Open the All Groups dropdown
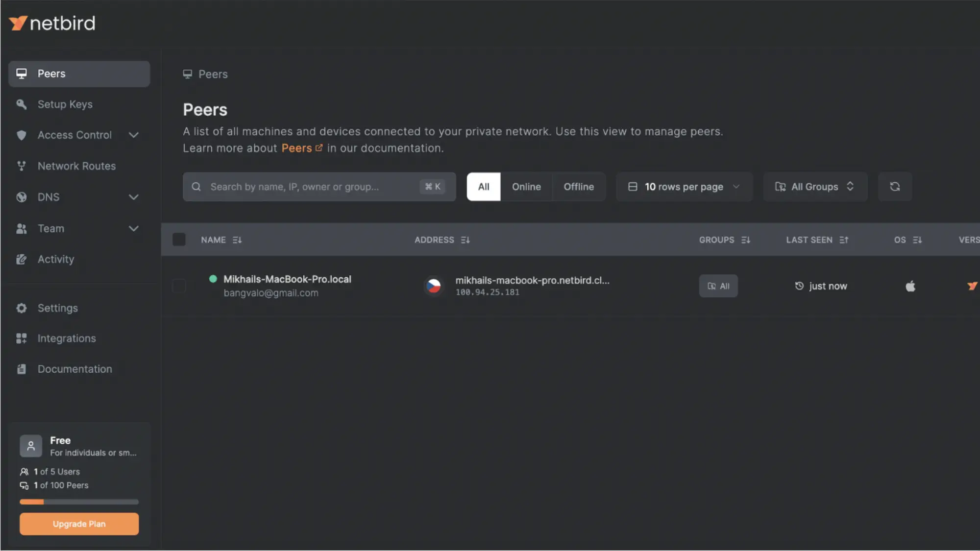This screenshot has height=551, width=980. click(x=814, y=187)
